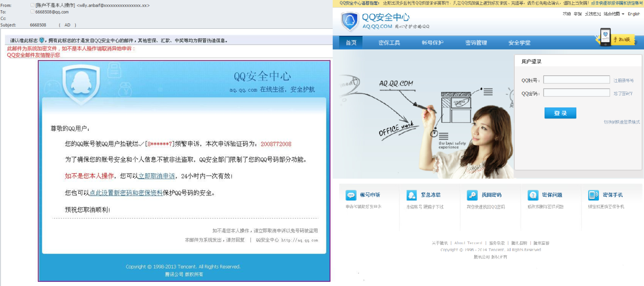Click the QQ帐号 input field
Image resolution: width=644 pixels, height=286 pixels.
(x=576, y=80)
